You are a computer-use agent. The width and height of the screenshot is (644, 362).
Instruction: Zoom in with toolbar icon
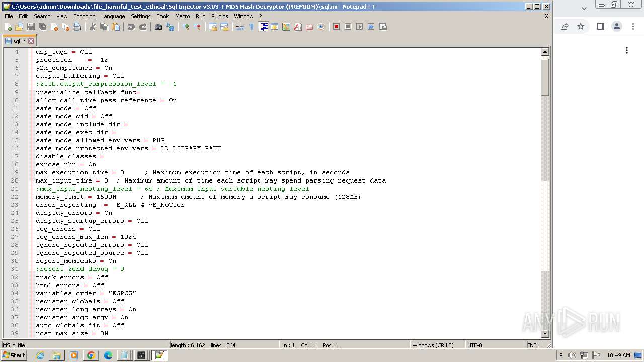coord(186,27)
